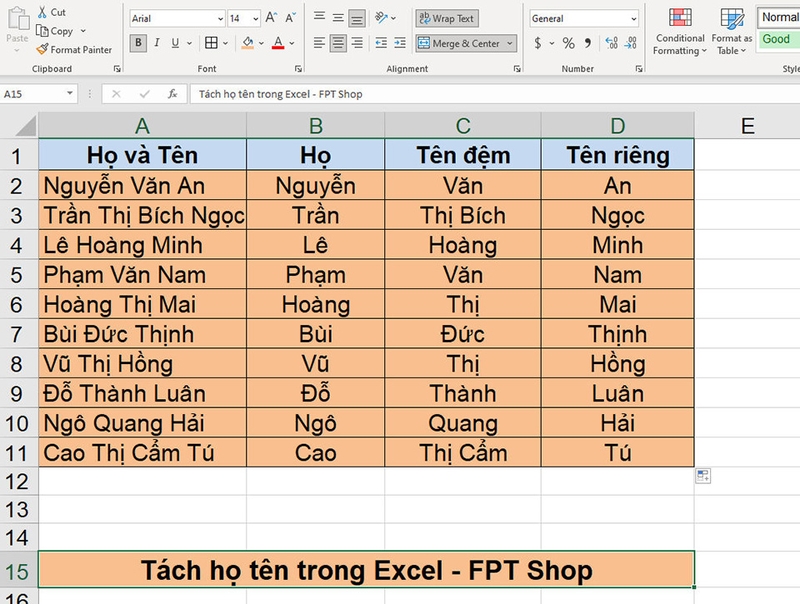Apply Accounting dollar format
The image size is (800, 604).
pyautogui.click(x=538, y=43)
